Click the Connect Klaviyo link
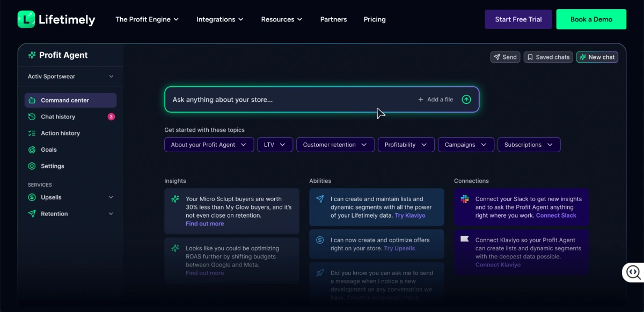The width and height of the screenshot is (644, 312). tap(498, 265)
